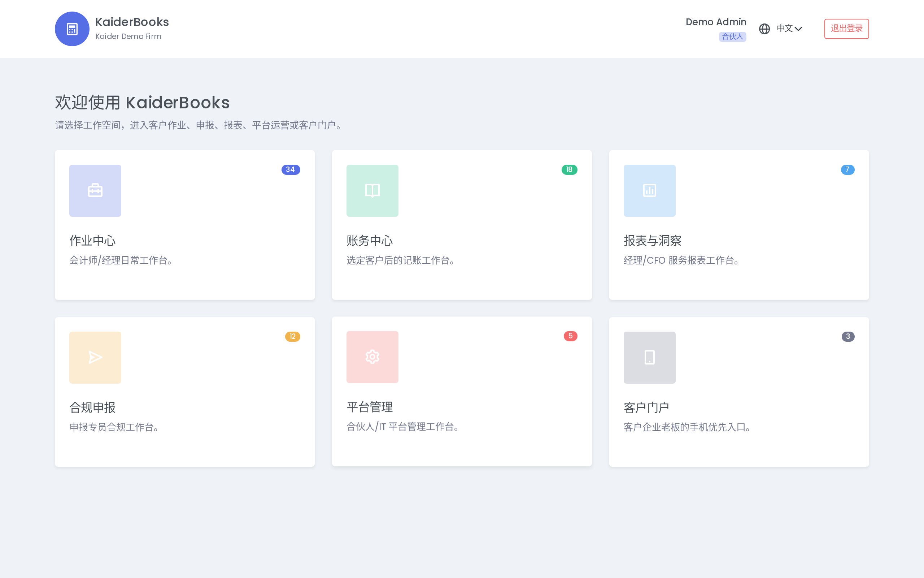Click the 3 badge on 客户门户
Viewport: 924px width, 578px height.
(847, 336)
